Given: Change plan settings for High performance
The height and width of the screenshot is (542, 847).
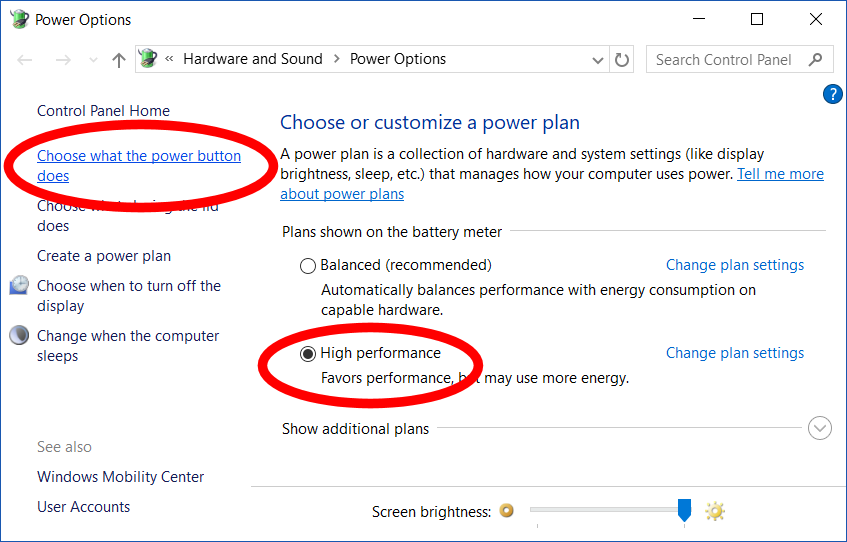Looking at the screenshot, I should 735,353.
